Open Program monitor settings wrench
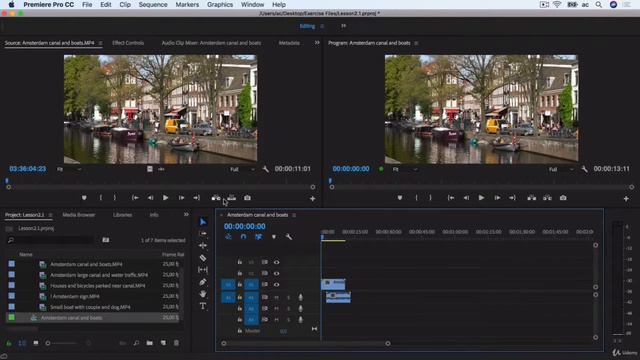 [584, 169]
